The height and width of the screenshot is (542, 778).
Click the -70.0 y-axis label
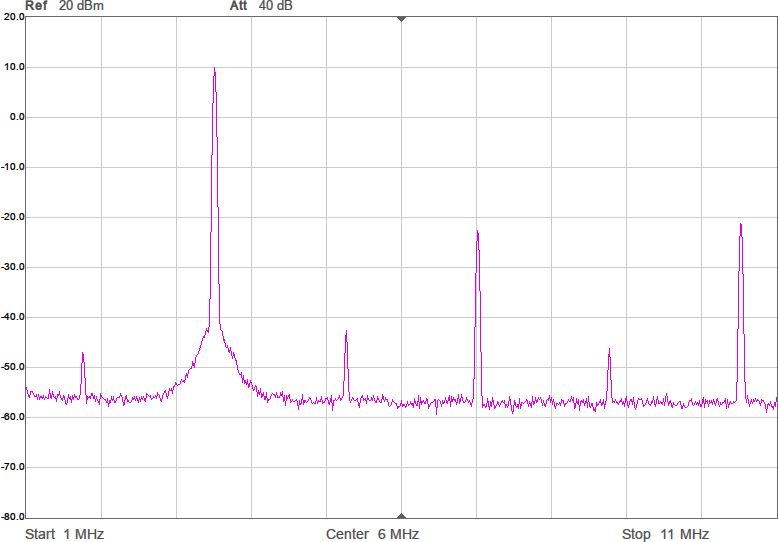13,467
